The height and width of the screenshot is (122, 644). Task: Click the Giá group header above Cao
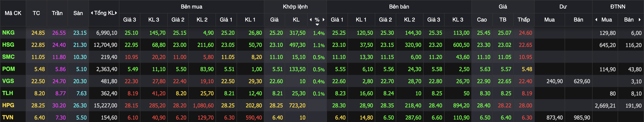(x=503, y=7)
